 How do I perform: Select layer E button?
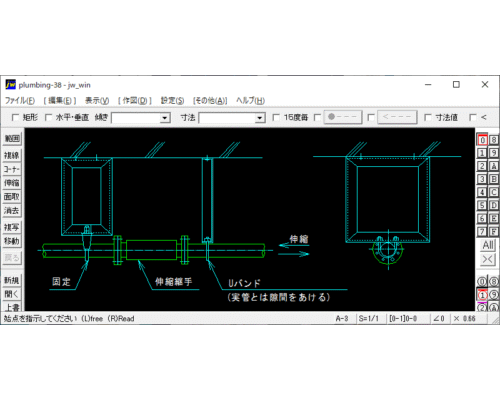tap(494, 218)
